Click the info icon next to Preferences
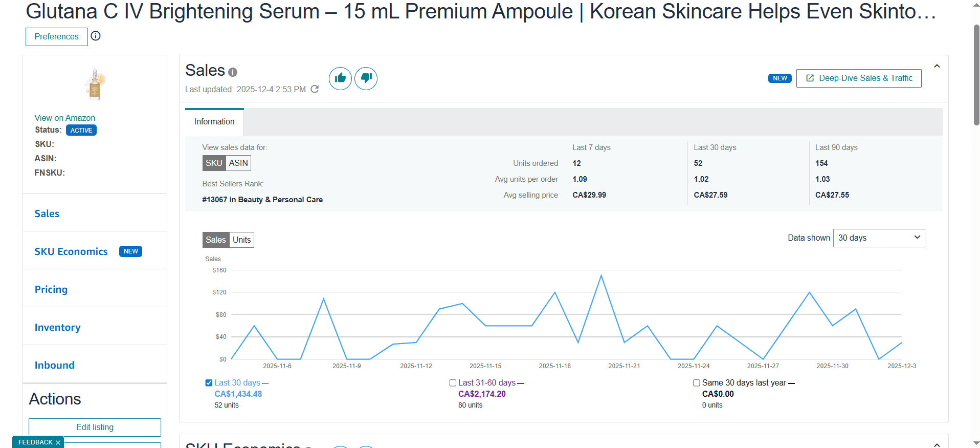This screenshot has height=448, width=980. tap(96, 36)
